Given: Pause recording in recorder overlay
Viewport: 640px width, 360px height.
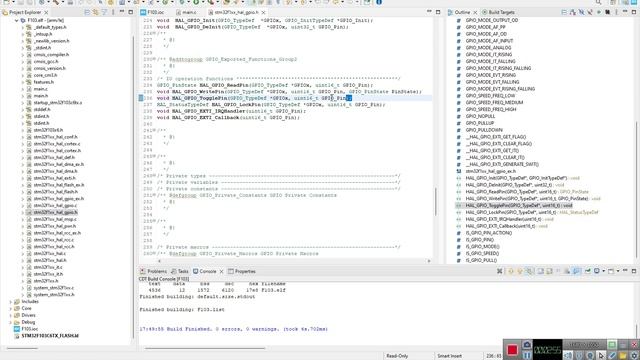Looking at the screenshot, I should point(527,356).
